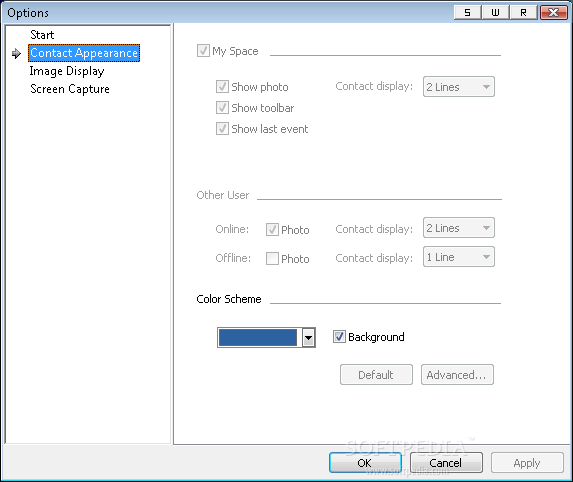
Task: Close the Options dialog window
Action: 554,12
